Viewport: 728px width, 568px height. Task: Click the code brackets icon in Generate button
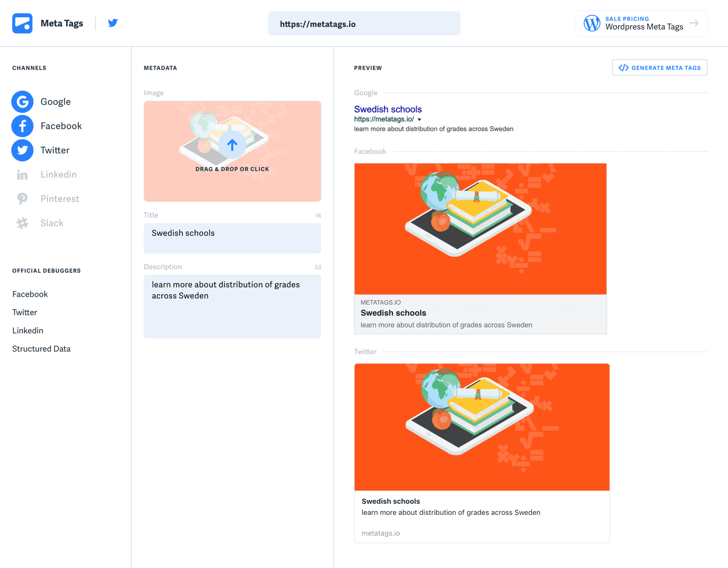tap(624, 68)
